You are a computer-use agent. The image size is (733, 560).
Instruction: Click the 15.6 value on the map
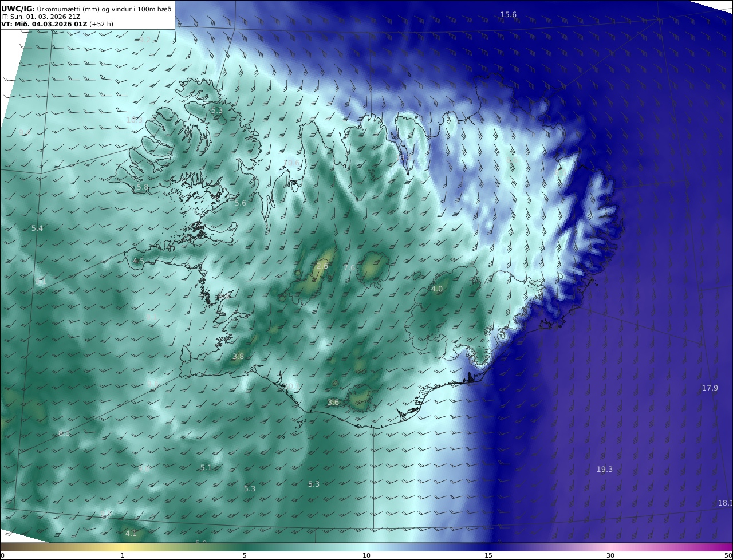[509, 15]
